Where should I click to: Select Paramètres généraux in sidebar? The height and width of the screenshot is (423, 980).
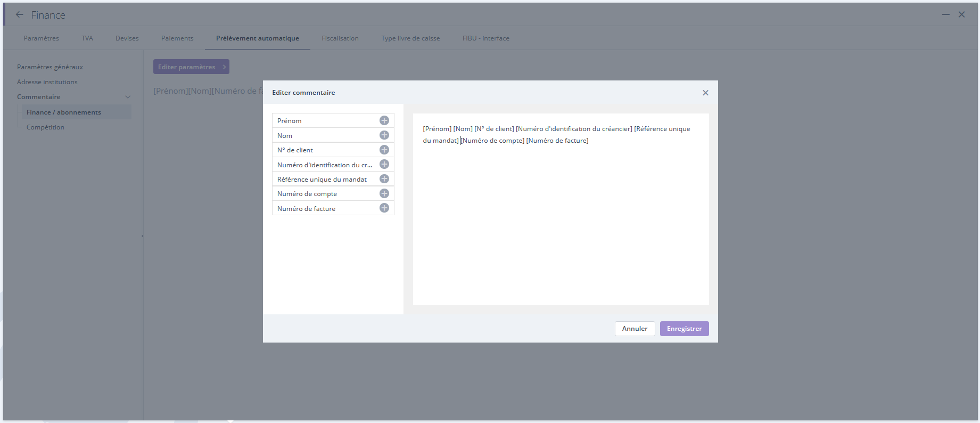[x=50, y=67]
